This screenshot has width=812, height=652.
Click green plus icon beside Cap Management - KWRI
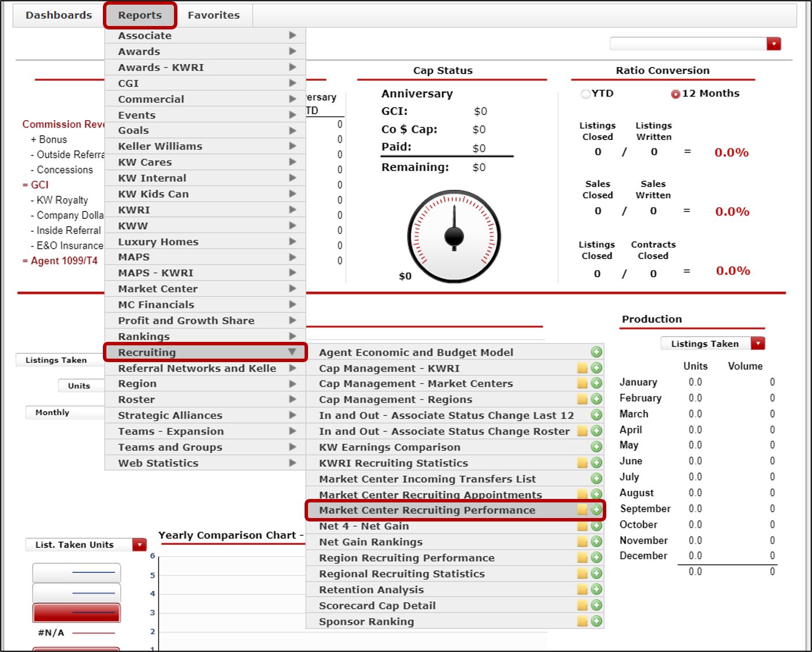(596, 368)
